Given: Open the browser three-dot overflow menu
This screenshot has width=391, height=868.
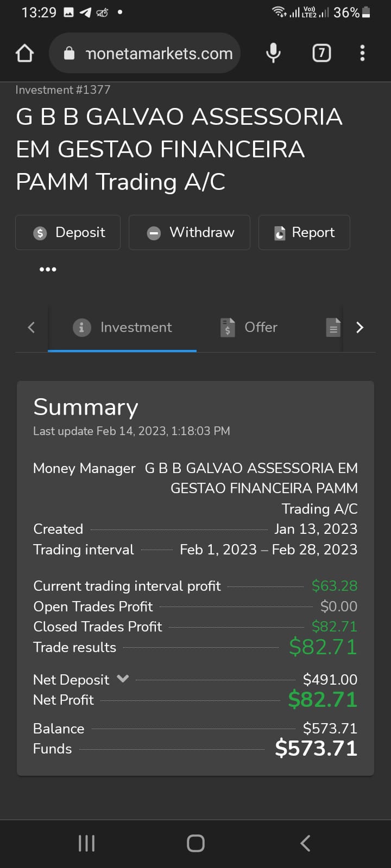Looking at the screenshot, I should pyautogui.click(x=362, y=53).
